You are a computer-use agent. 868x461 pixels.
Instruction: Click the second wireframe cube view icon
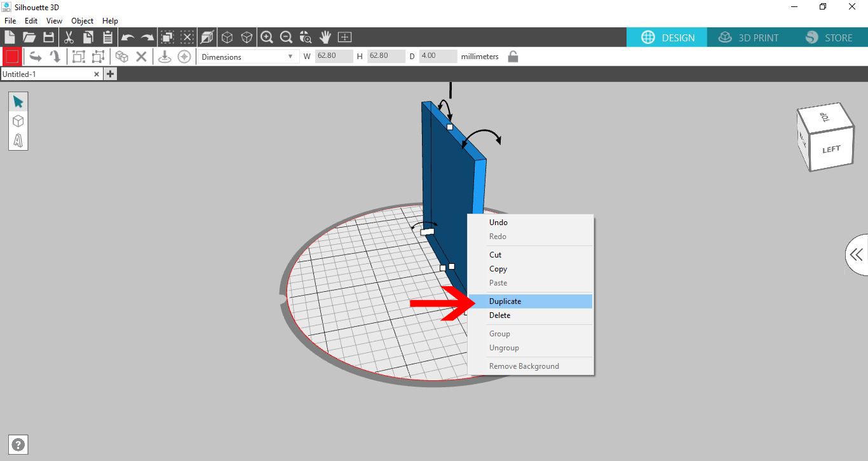(x=247, y=37)
